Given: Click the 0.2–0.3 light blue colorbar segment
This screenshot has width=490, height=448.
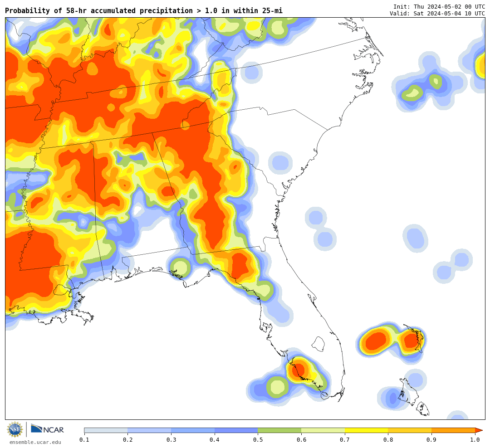Looking at the screenshot, I should pos(149,430).
